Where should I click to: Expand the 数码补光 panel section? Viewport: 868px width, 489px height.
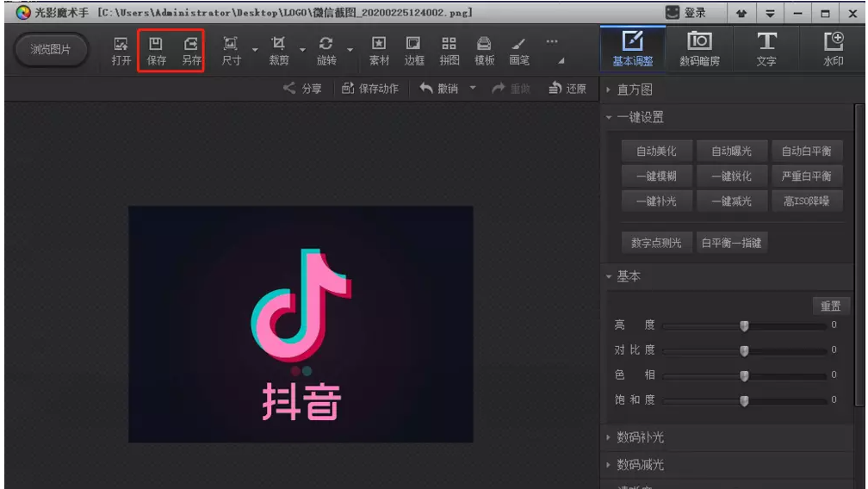coord(640,437)
